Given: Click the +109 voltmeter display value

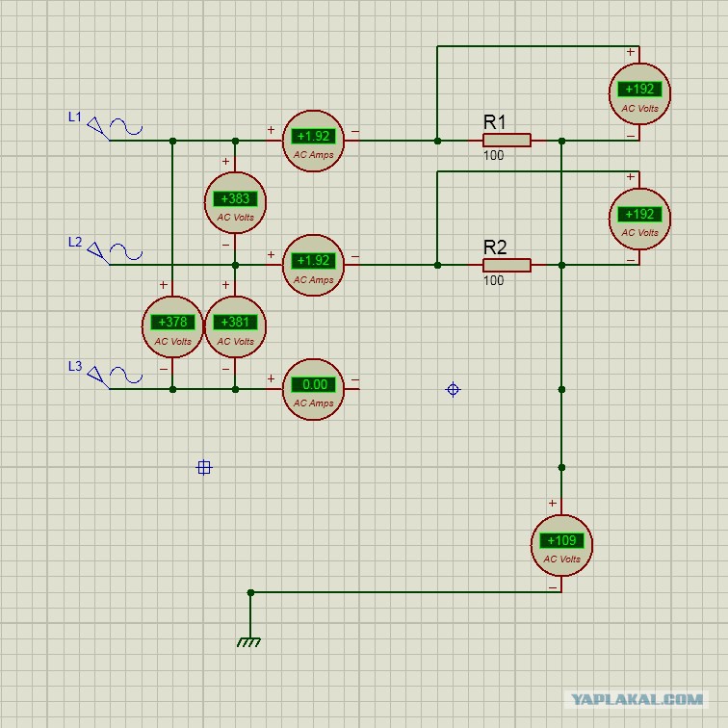Looking at the screenshot, I should tap(561, 540).
